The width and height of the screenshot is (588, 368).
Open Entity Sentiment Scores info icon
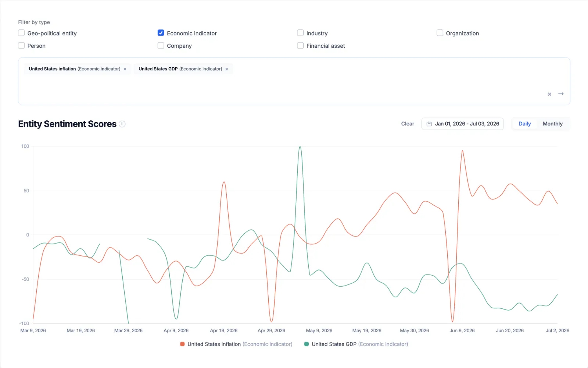pos(122,124)
